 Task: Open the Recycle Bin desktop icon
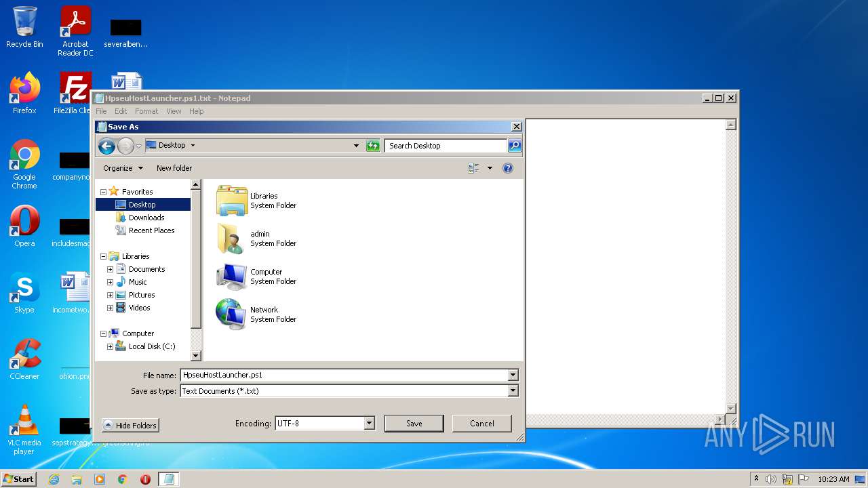click(24, 27)
